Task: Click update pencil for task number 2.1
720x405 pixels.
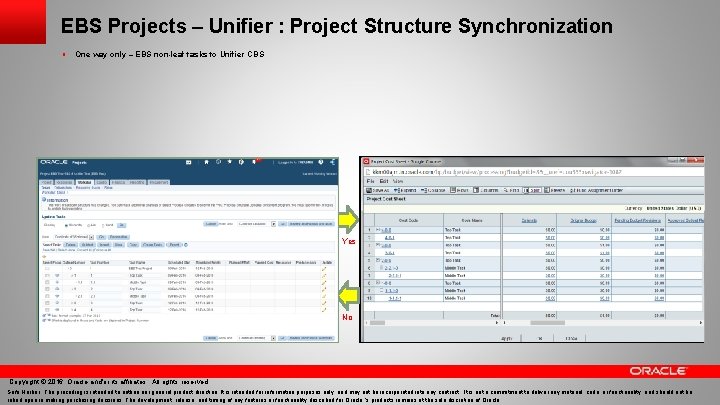Action: pos(324,296)
